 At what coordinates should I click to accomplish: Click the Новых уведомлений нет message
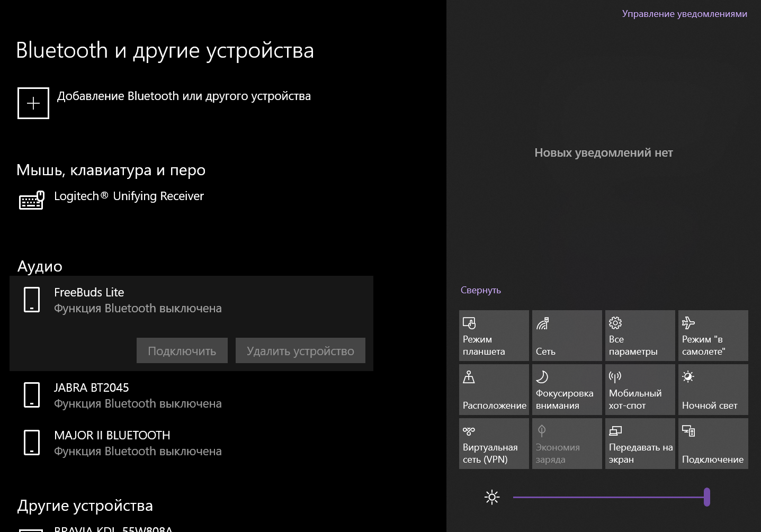[x=604, y=152]
